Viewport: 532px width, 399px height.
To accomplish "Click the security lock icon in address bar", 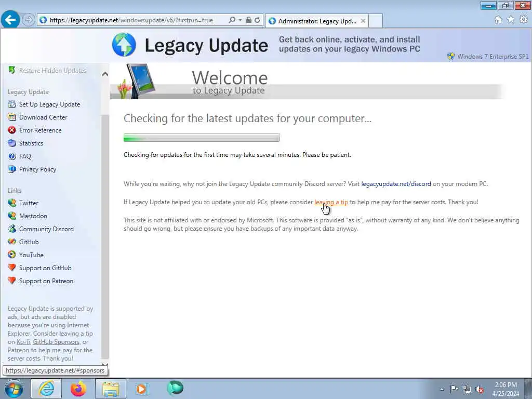I will [x=249, y=20].
